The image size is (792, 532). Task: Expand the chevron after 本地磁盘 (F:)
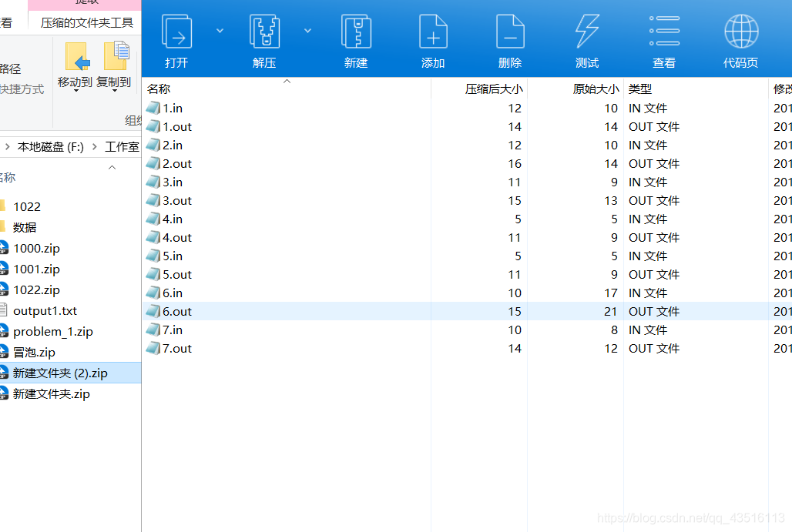pos(95,147)
